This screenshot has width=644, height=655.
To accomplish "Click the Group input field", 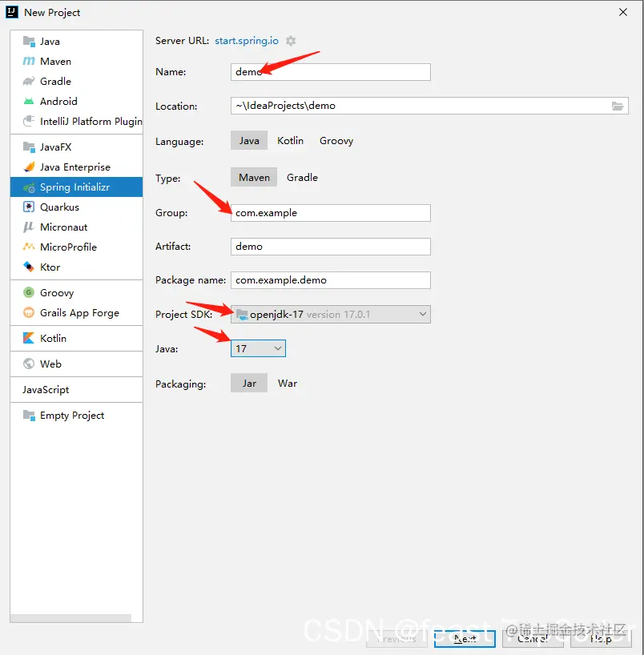I will [331, 213].
